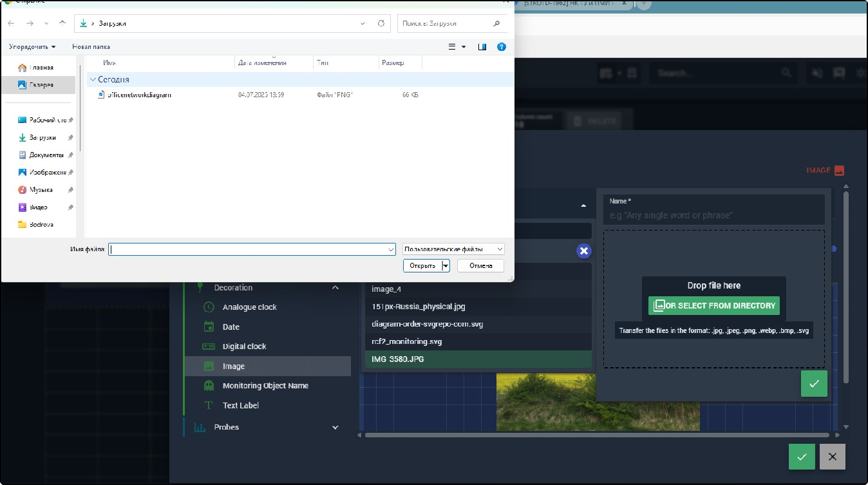Click OR SELECT FROM DIRECTORY button
Viewport: 868px width, 485px height.
pos(713,306)
